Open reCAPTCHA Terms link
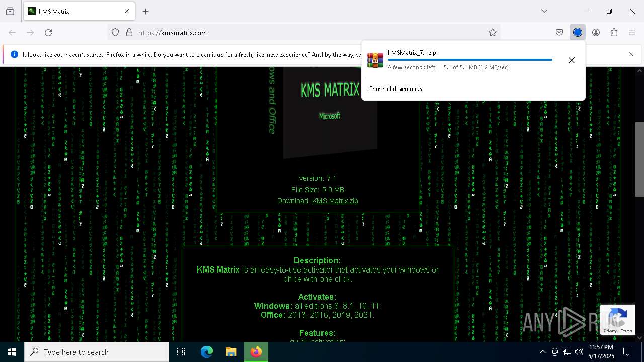This screenshot has width=644, height=362. (x=627, y=331)
